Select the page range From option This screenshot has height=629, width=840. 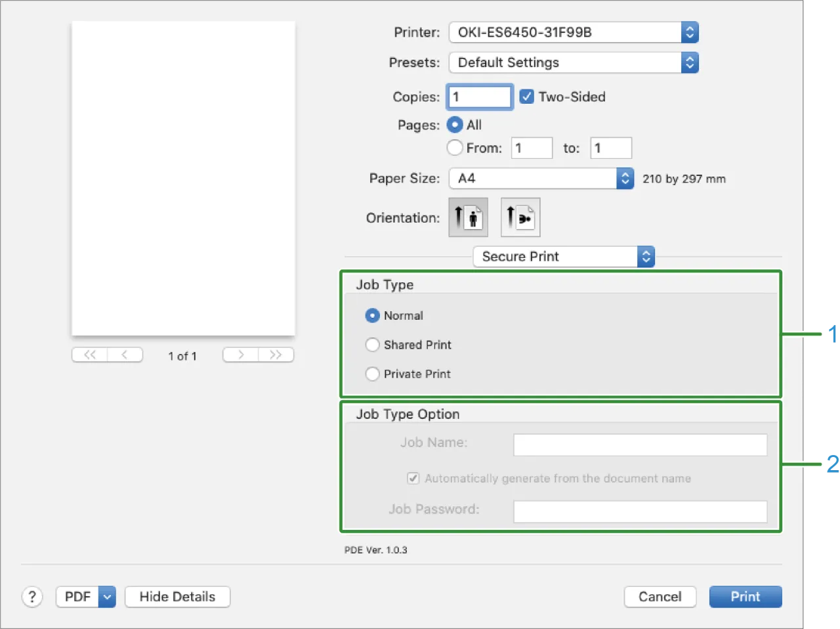tap(454, 148)
